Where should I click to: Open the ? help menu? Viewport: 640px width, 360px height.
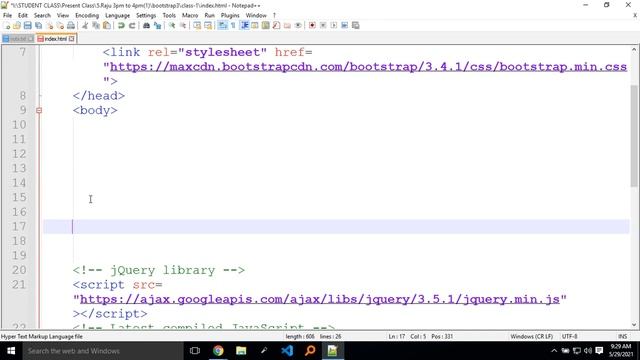pos(274,16)
